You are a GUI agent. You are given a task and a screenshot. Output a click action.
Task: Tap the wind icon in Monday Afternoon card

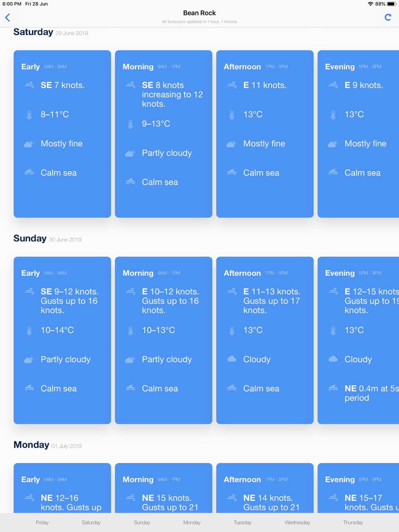(232, 498)
